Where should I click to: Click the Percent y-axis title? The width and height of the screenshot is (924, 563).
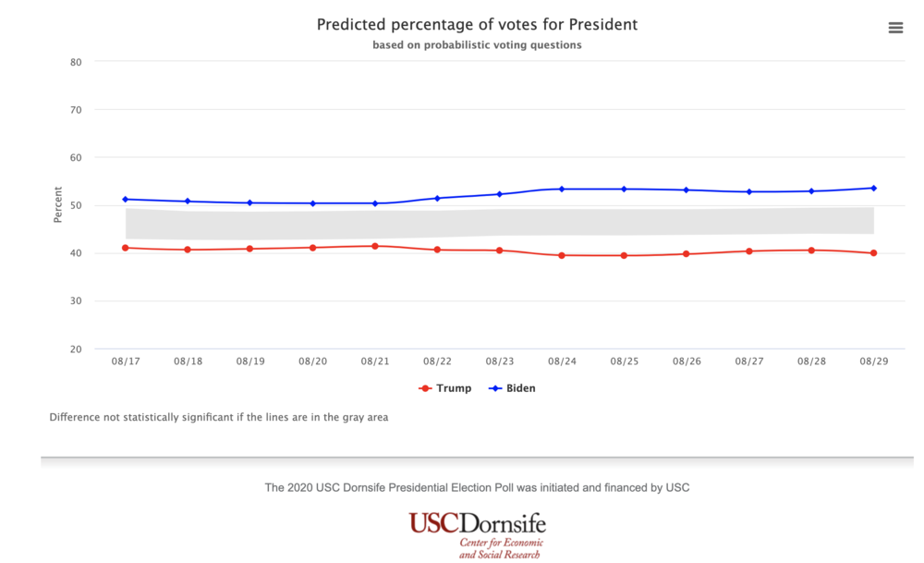pos(58,205)
